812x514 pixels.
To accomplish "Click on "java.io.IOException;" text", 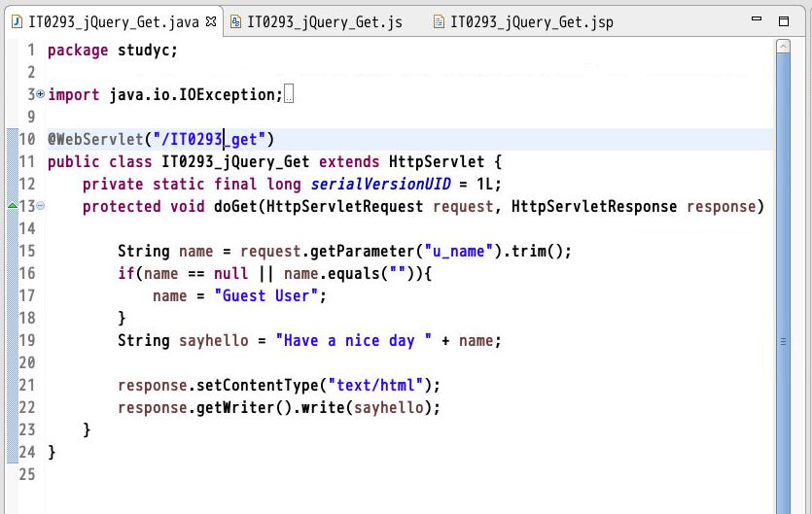I will tap(195, 94).
